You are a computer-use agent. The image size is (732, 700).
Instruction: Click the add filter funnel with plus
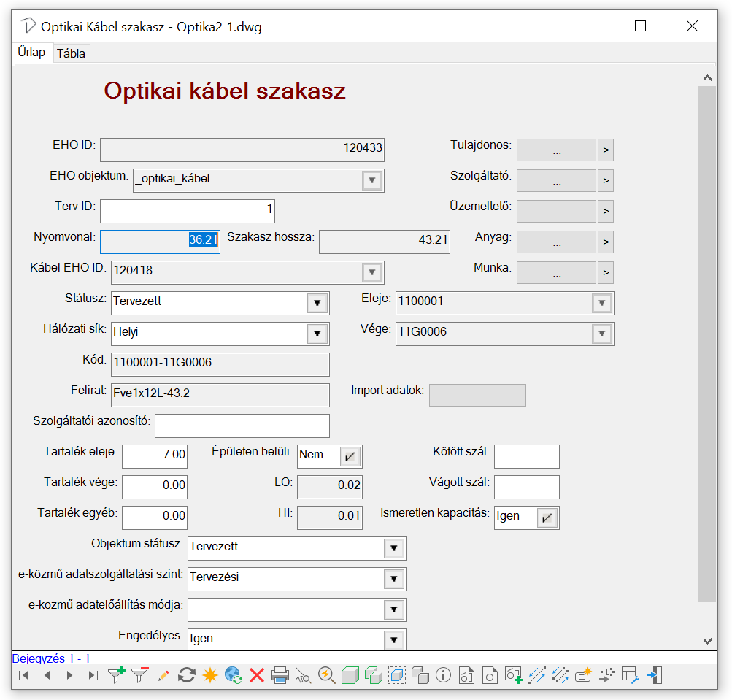[116, 675]
